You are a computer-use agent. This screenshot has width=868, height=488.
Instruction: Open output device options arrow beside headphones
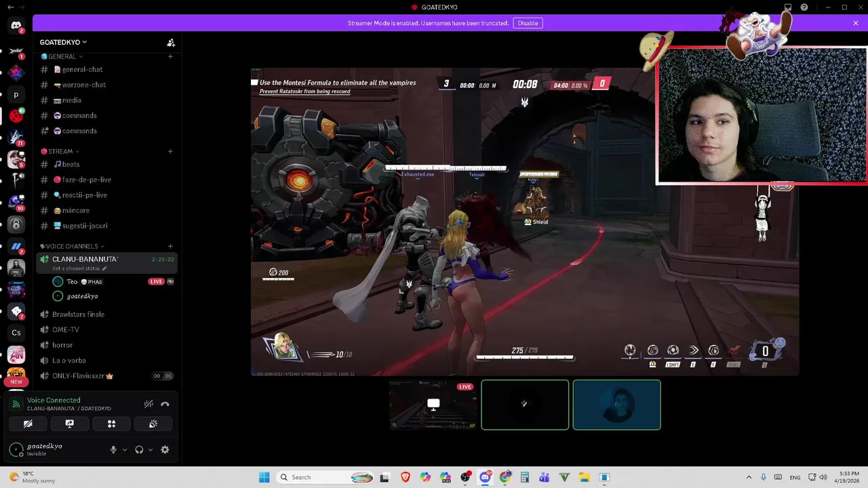[x=151, y=449]
